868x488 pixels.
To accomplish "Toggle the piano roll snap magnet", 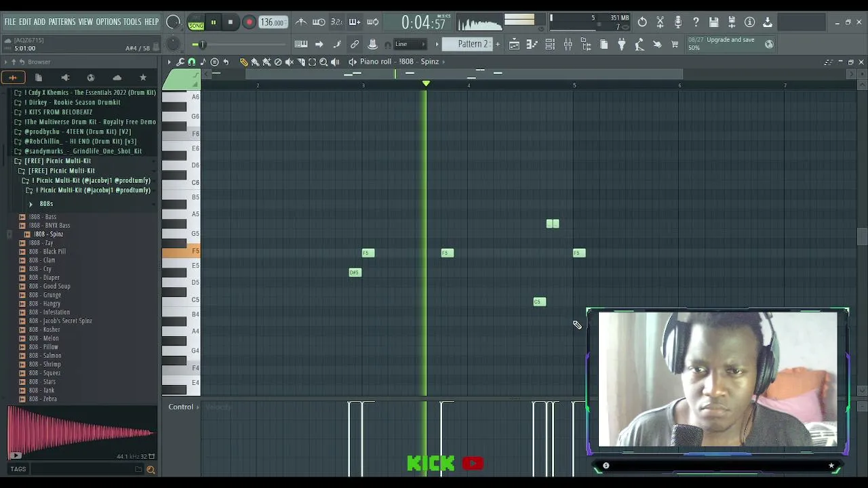I will [x=192, y=62].
